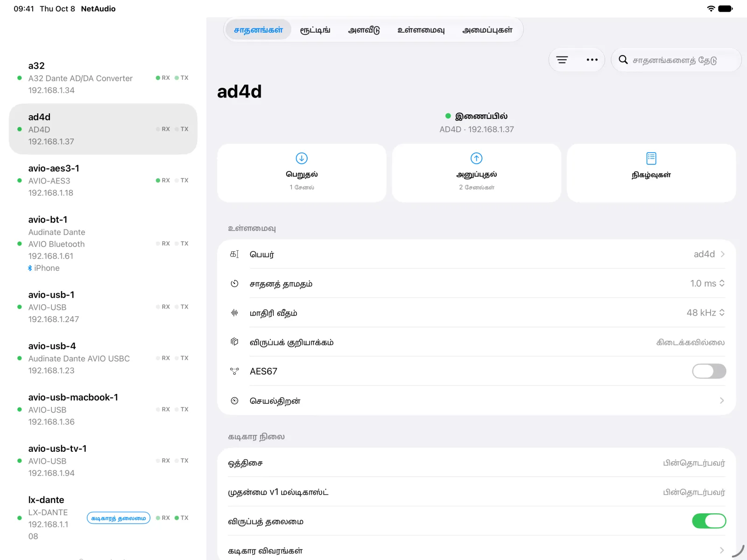Open the filter list icon in toolbar
Image resolution: width=747 pixels, height=560 pixels.
pos(562,60)
